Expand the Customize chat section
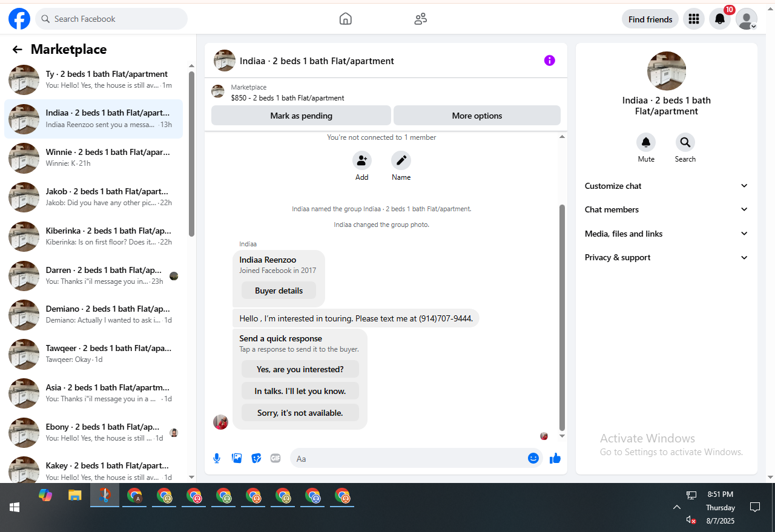This screenshot has width=775, height=532. [667, 186]
